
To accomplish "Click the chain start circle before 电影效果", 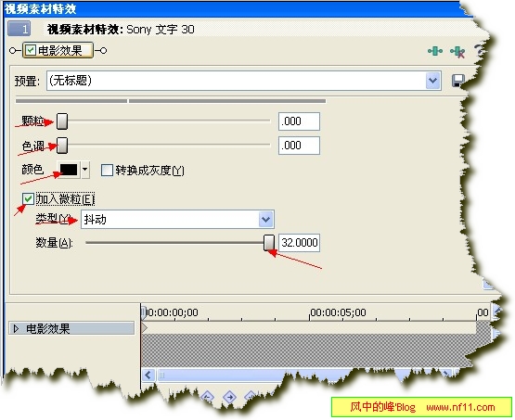I will [12, 51].
